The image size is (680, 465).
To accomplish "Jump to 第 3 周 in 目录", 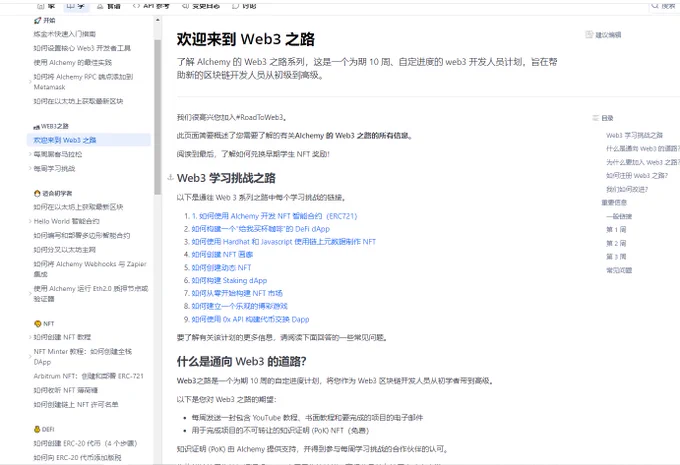I will (x=616, y=257).
